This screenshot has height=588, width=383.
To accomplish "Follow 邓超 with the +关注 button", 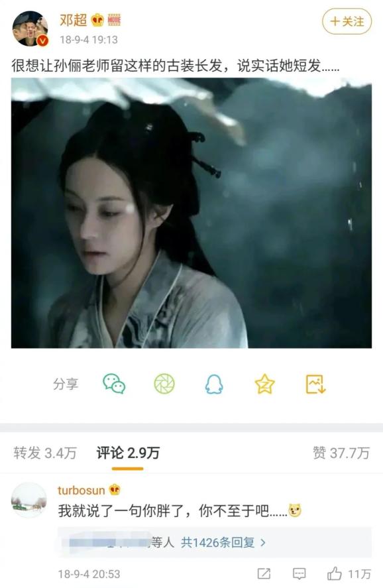I will tap(347, 21).
